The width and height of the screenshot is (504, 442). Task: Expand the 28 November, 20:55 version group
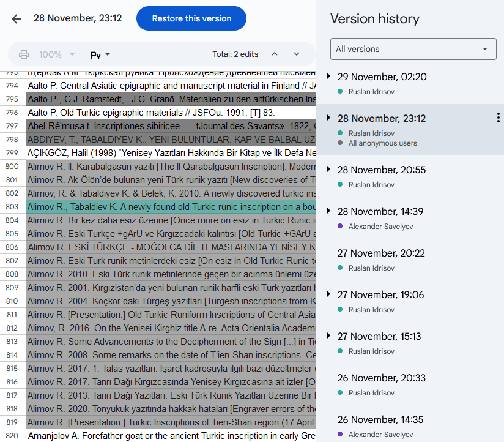pyautogui.click(x=328, y=170)
